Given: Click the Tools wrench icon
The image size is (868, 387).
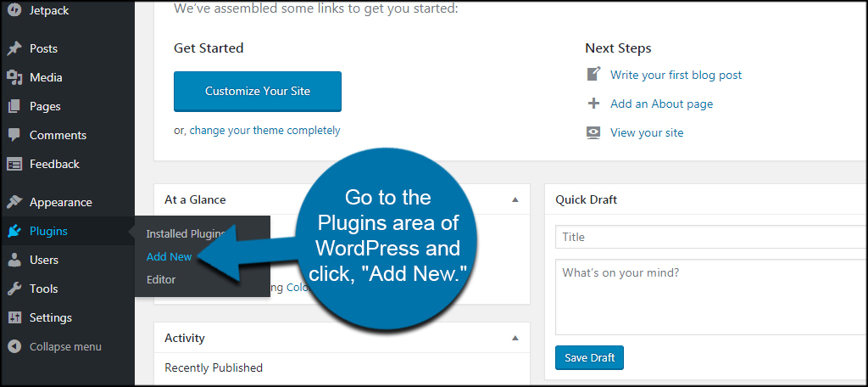Looking at the screenshot, I should [x=14, y=289].
